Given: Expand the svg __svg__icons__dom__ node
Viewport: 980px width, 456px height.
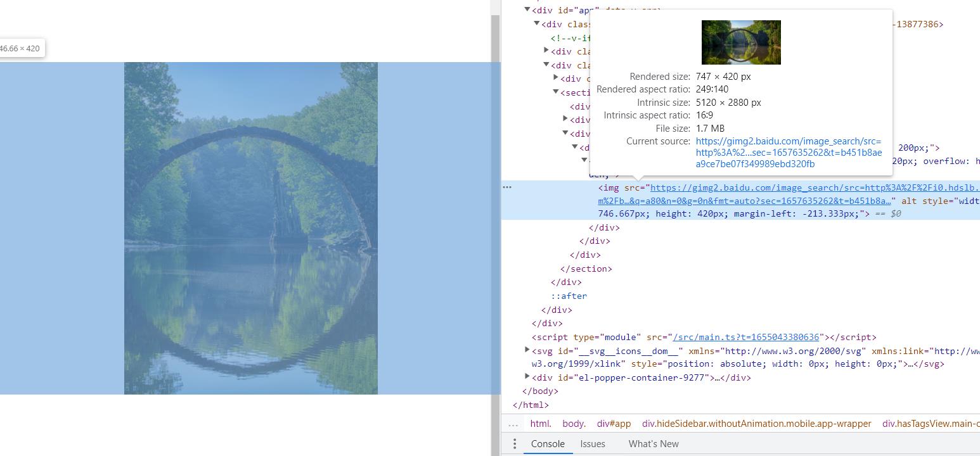Looking at the screenshot, I should click(527, 350).
